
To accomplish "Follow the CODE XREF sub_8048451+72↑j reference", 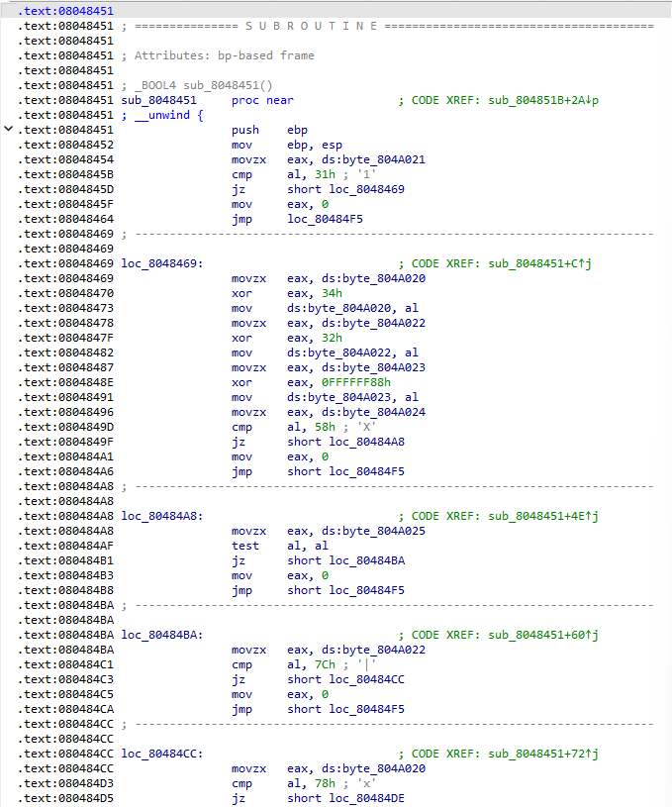I will pos(543,754).
